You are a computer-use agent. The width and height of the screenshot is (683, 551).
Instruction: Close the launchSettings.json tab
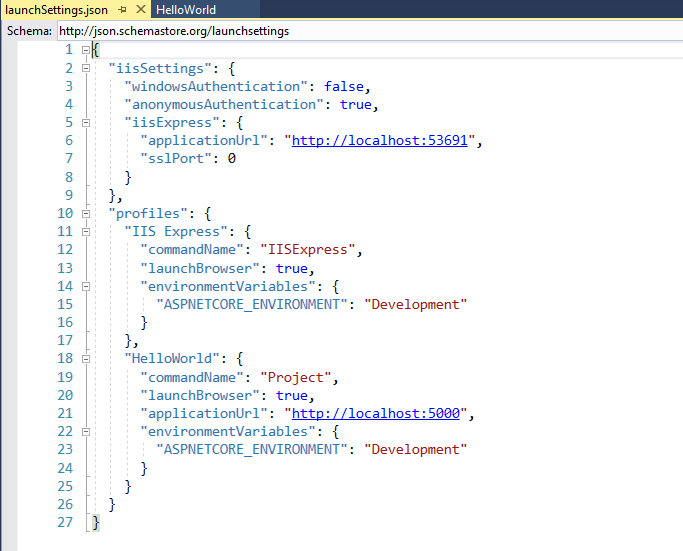(139, 10)
